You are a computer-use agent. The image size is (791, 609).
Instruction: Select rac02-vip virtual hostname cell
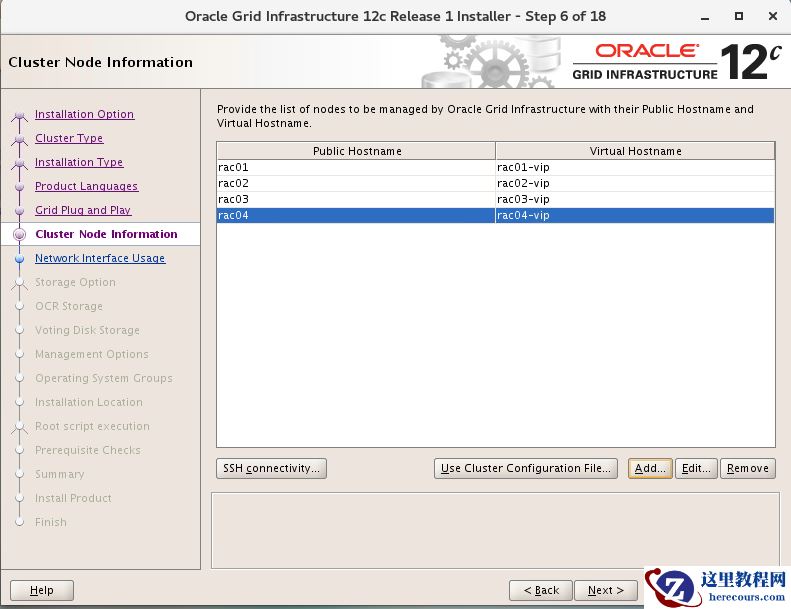point(635,183)
